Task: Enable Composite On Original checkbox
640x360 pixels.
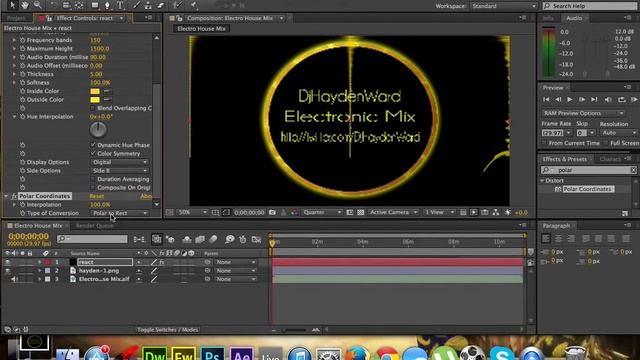Action: click(93, 188)
